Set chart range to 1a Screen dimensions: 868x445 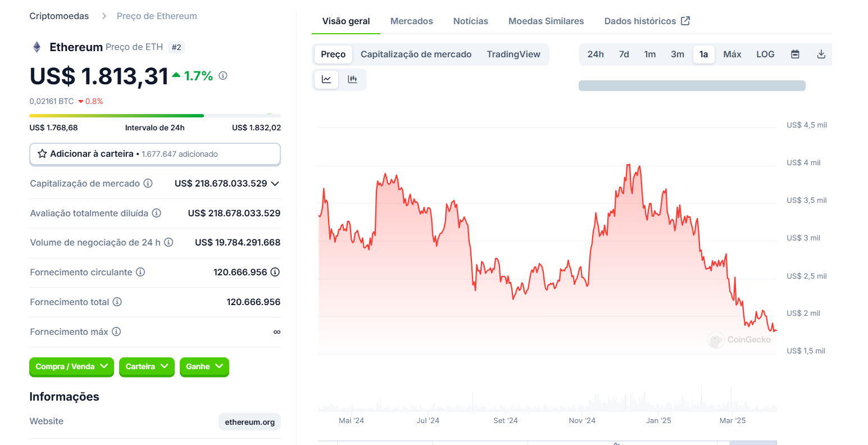[x=704, y=55]
